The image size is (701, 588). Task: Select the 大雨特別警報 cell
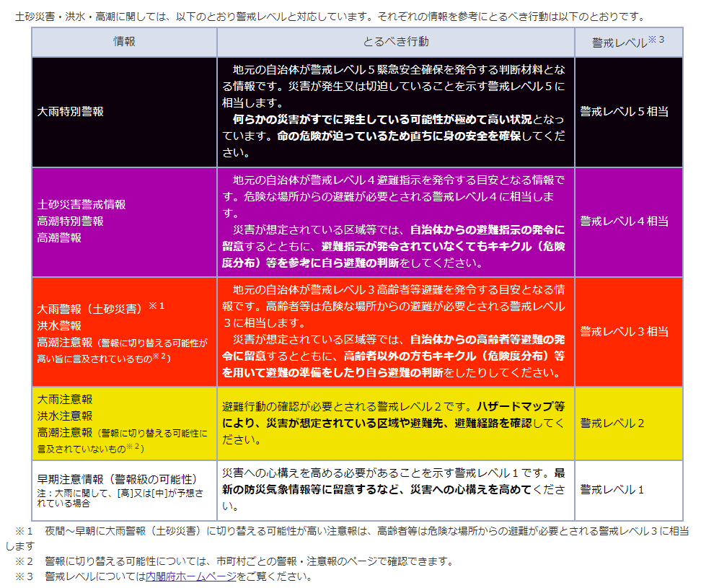pos(124,112)
